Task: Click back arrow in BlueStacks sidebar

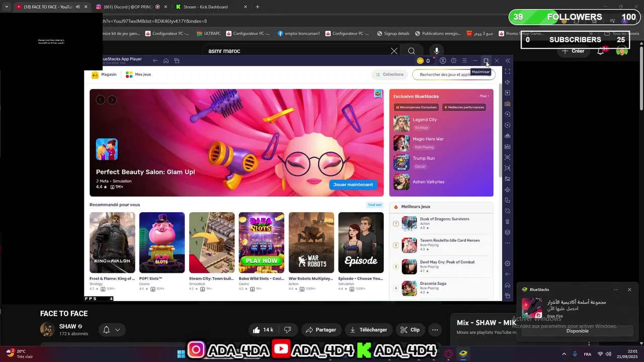Action: point(508,274)
